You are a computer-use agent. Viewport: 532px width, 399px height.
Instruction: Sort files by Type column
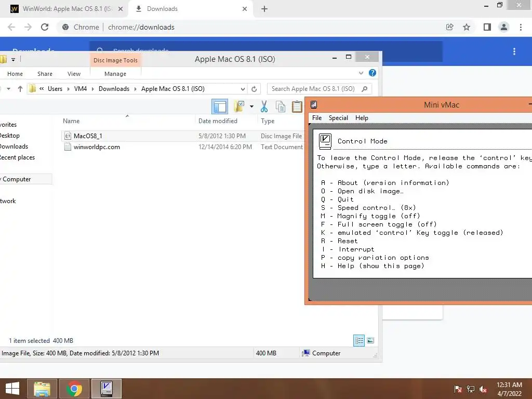[x=268, y=121]
